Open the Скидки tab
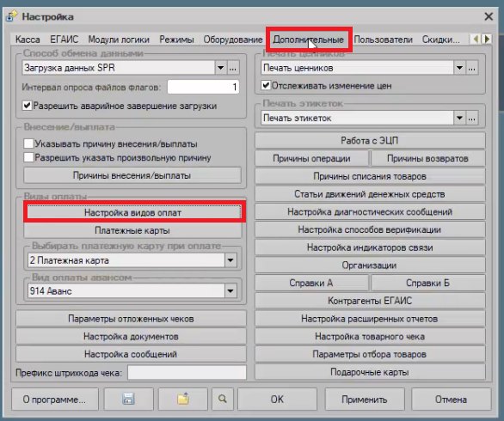Screen dimensions: 504x421 tap(440, 40)
